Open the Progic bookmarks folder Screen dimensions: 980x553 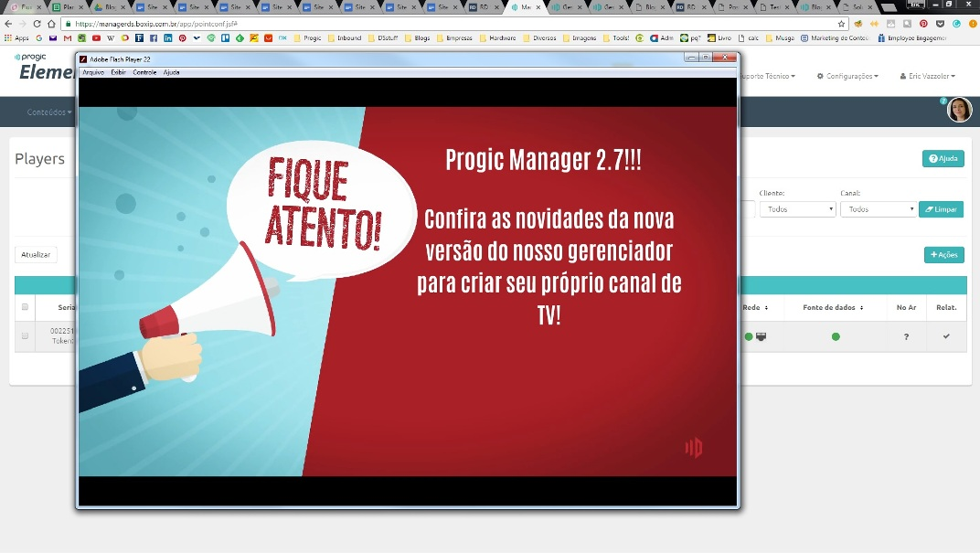click(307, 38)
